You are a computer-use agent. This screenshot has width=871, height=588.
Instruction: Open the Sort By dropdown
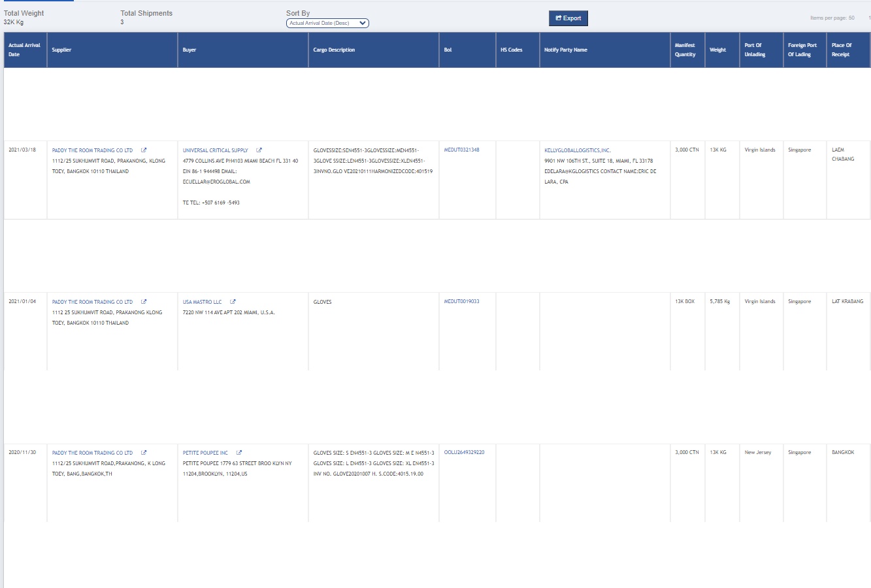coord(327,24)
